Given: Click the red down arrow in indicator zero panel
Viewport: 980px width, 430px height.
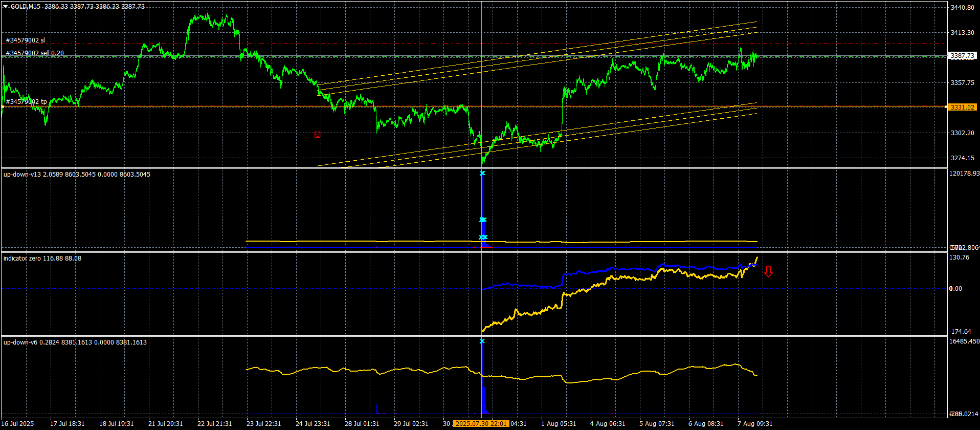Looking at the screenshot, I should coord(768,271).
